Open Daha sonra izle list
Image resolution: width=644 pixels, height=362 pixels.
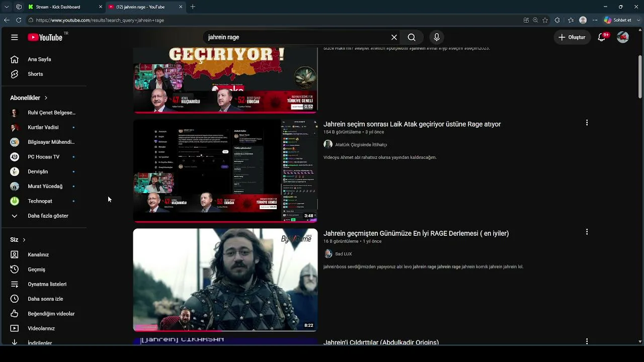tap(45, 299)
